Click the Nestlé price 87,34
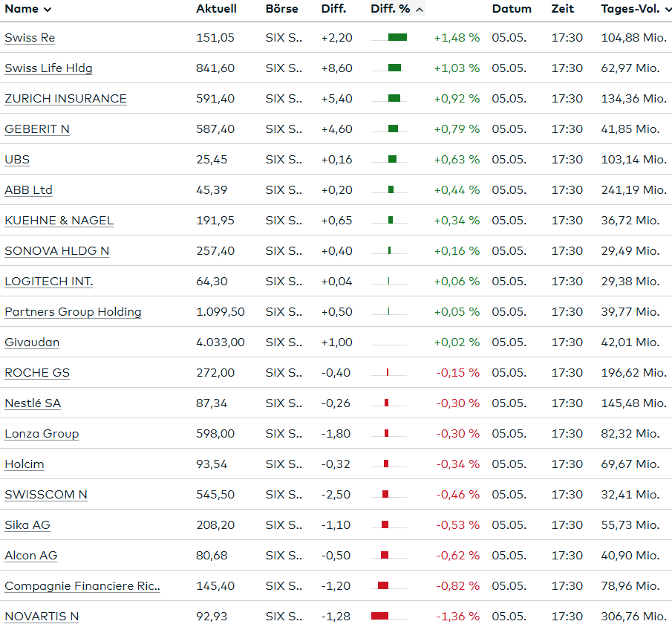The image size is (672, 627). click(x=212, y=403)
